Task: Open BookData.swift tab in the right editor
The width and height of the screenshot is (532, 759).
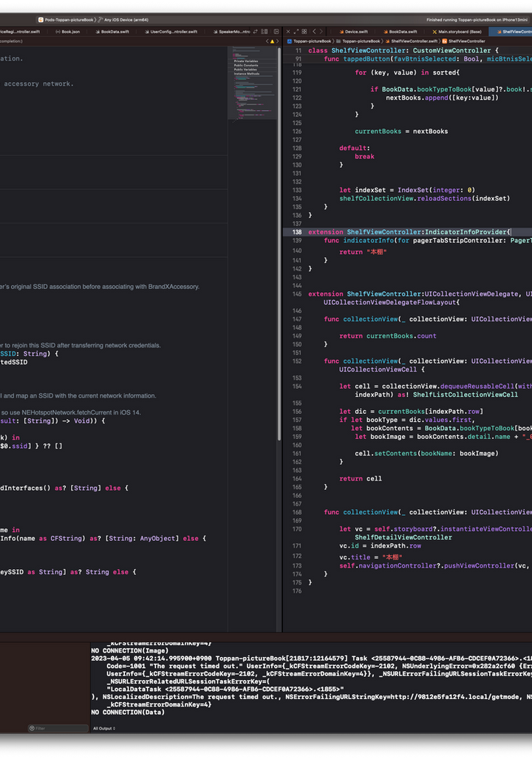Action: tap(400, 32)
